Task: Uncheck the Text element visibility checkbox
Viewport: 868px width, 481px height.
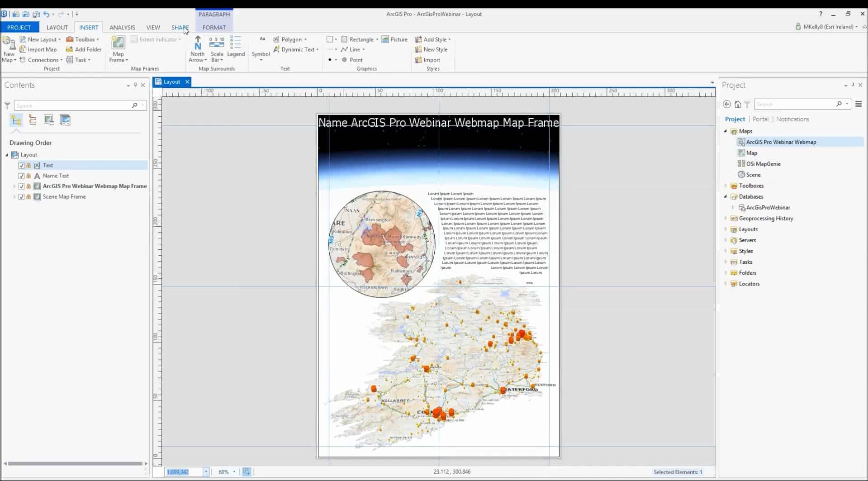Action: pos(21,165)
